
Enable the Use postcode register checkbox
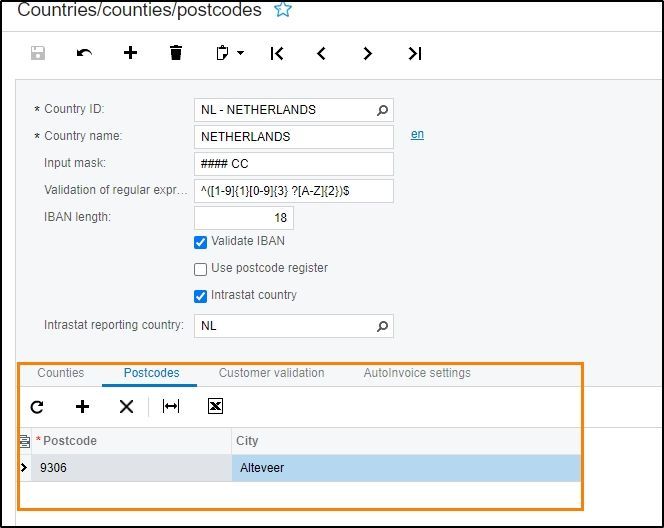[x=200, y=269]
